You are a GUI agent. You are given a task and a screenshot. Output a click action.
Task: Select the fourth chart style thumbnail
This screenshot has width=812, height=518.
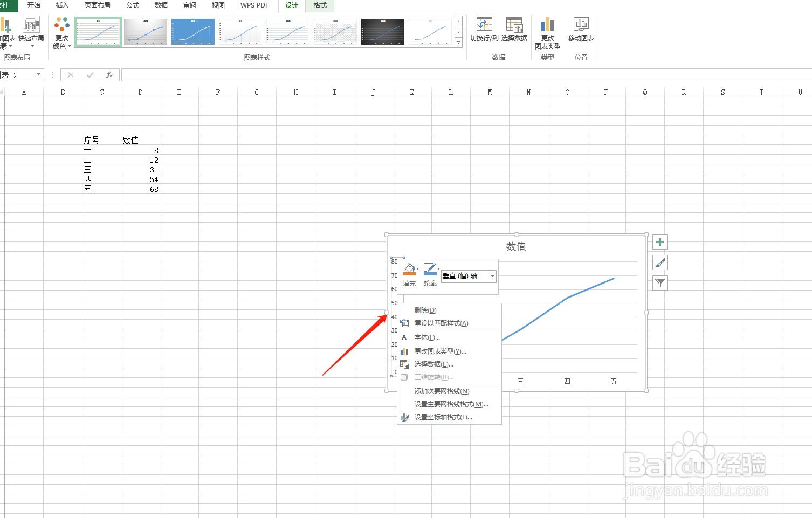tap(240, 32)
